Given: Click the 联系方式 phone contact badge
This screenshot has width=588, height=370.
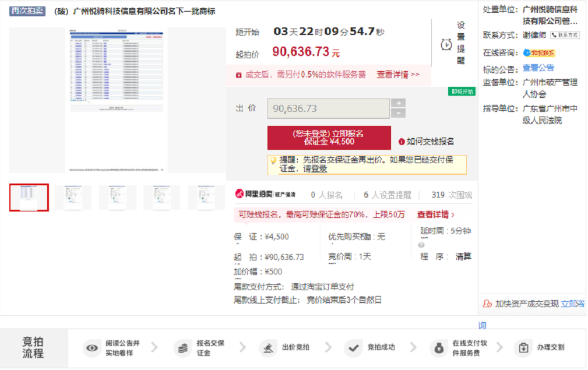Looking at the screenshot, I should point(565,35).
